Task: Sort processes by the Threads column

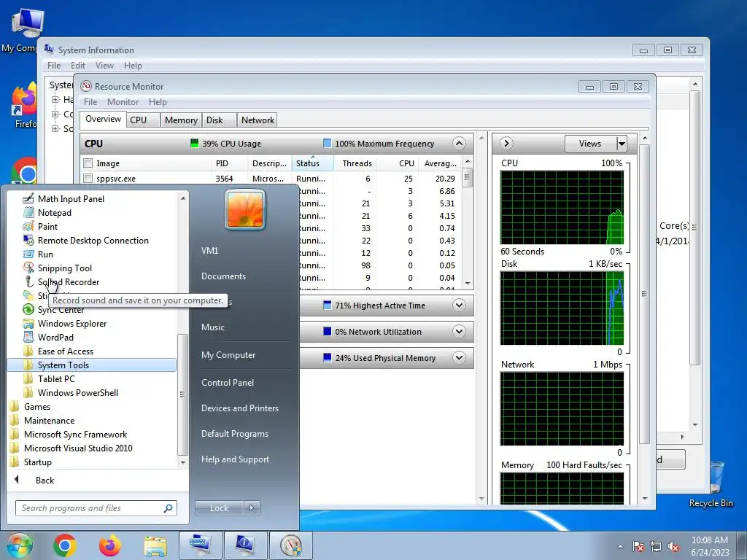Action: [357, 163]
